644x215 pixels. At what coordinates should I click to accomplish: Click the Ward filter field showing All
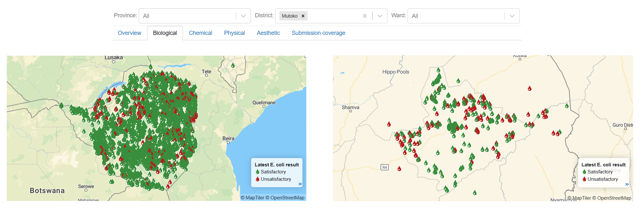coord(463,16)
